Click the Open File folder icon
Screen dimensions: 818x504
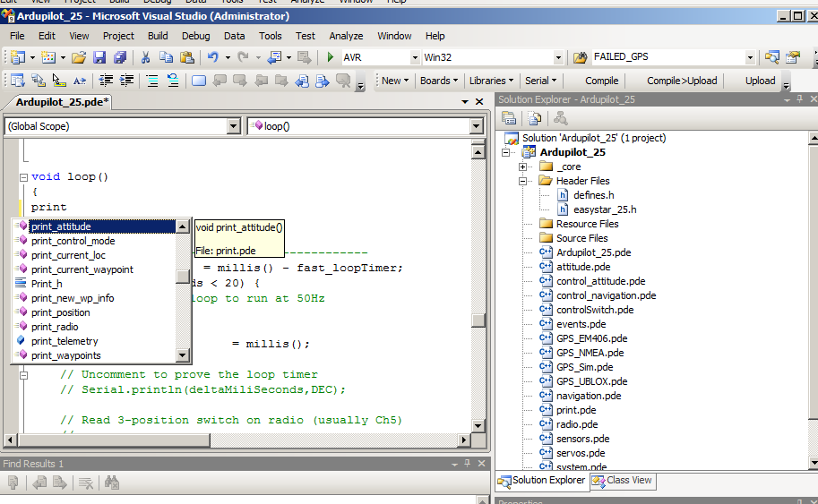[79, 56]
